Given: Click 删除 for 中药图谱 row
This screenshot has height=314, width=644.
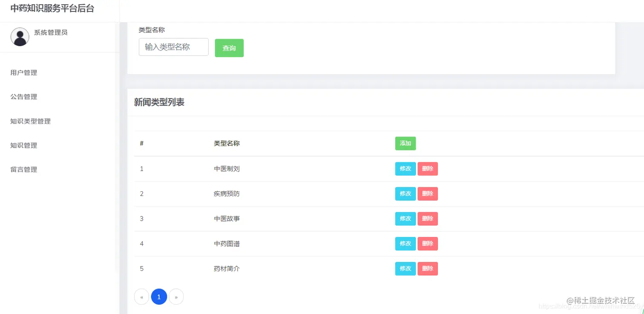Looking at the screenshot, I should pos(428,244).
